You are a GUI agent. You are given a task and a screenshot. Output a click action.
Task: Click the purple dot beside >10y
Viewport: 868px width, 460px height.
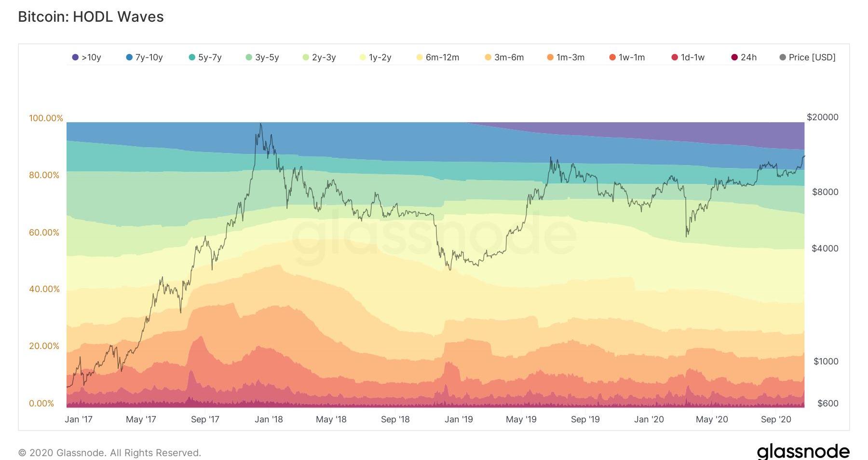tap(75, 57)
